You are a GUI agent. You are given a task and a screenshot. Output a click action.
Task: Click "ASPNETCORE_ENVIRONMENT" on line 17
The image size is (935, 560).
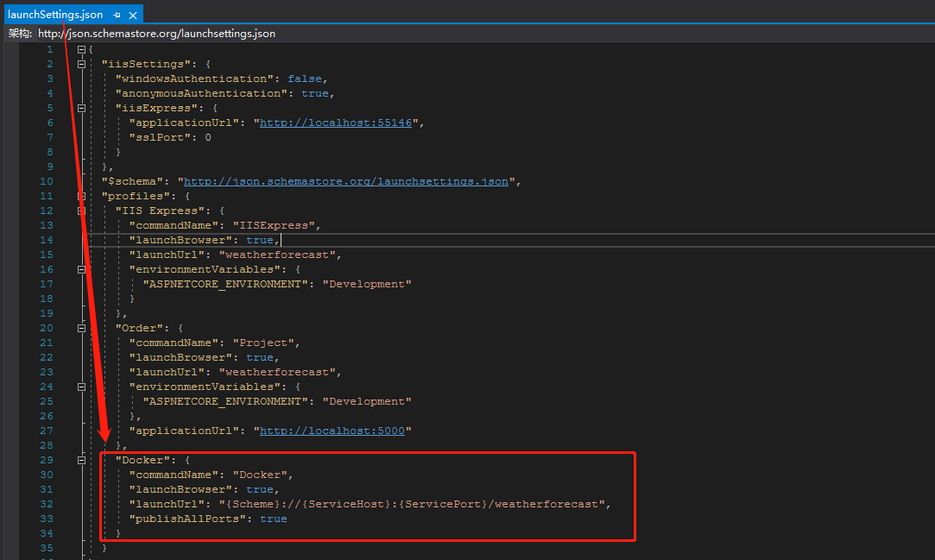225,284
